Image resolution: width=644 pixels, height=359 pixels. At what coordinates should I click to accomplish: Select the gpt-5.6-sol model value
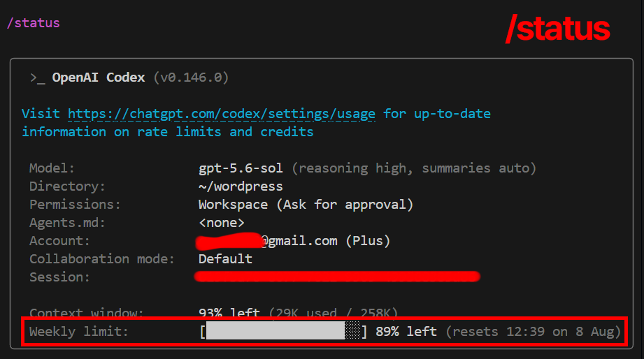click(241, 168)
